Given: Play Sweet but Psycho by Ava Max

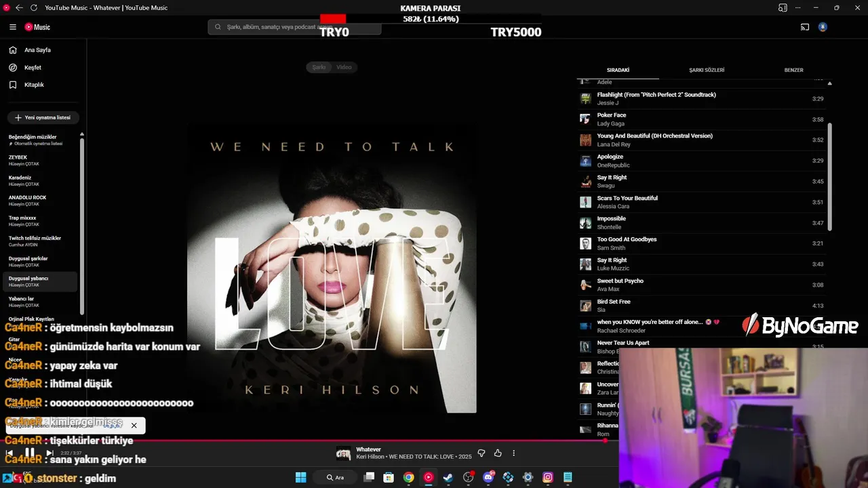Looking at the screenshot, I should (x=703, y=285).
